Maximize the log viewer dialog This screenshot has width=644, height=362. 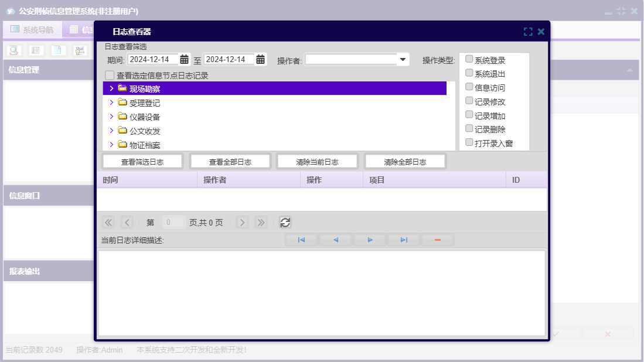tap(528, 32)
